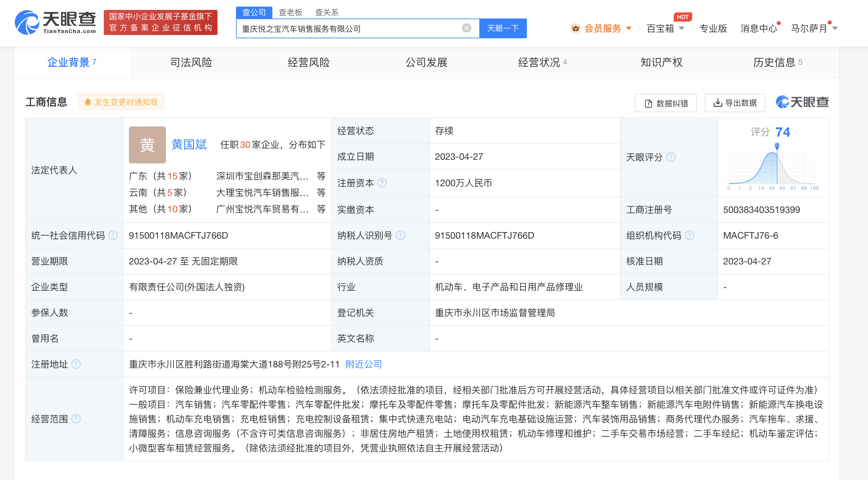Click help icon beside 注册地址

pyautogui.click(x=76, y=364)
